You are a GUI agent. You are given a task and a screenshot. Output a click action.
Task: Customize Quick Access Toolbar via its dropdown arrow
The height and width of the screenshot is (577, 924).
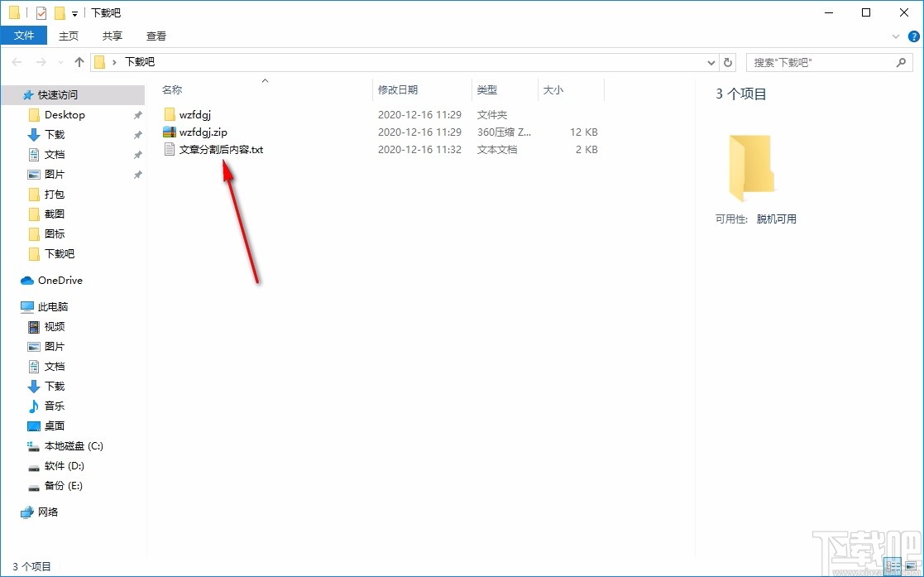[74, 12]
